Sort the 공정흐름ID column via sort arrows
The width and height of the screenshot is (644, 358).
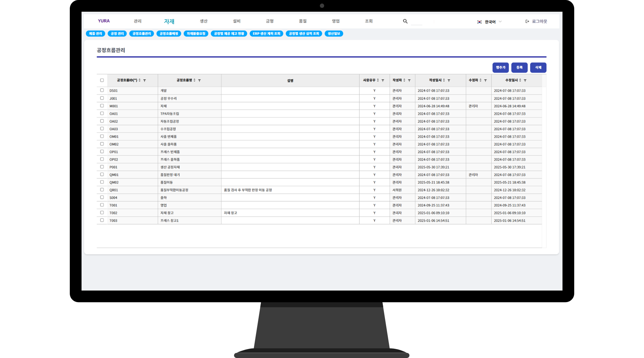(x=140, y=80)
